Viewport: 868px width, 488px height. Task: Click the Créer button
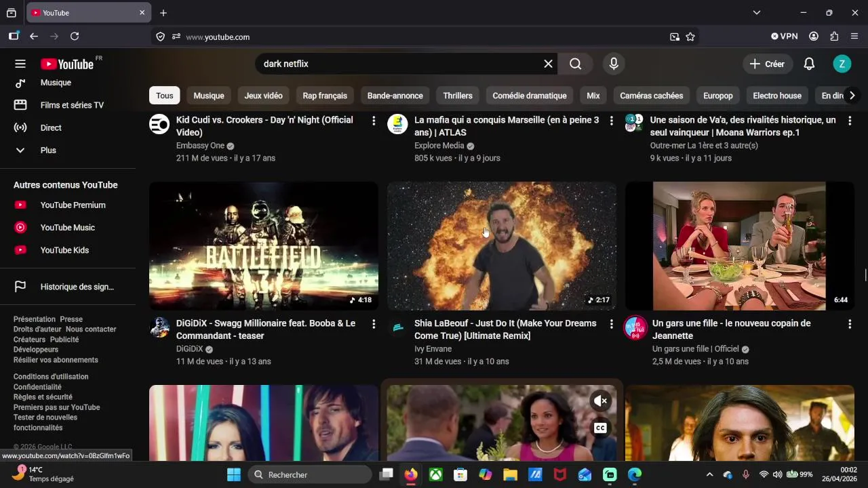click(x=767, y=64)
